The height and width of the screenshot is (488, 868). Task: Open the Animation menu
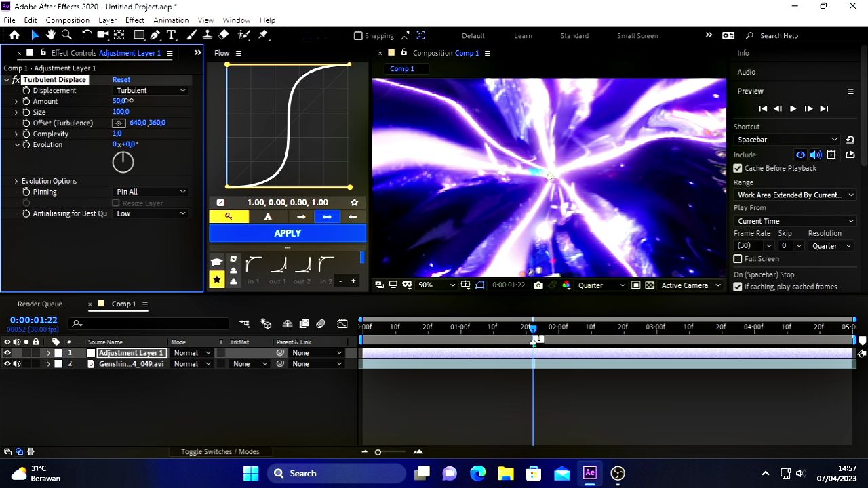[x=171, y=20]
